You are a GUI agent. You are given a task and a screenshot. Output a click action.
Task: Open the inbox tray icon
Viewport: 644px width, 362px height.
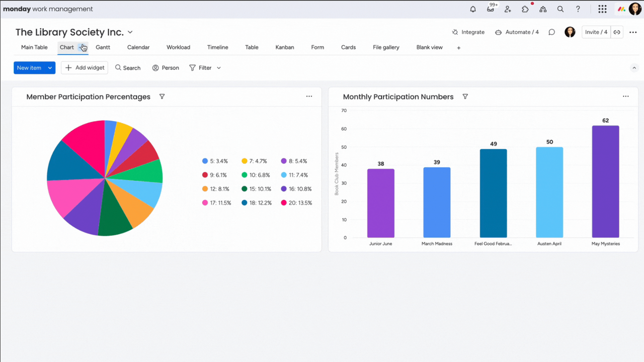point(491,9)
